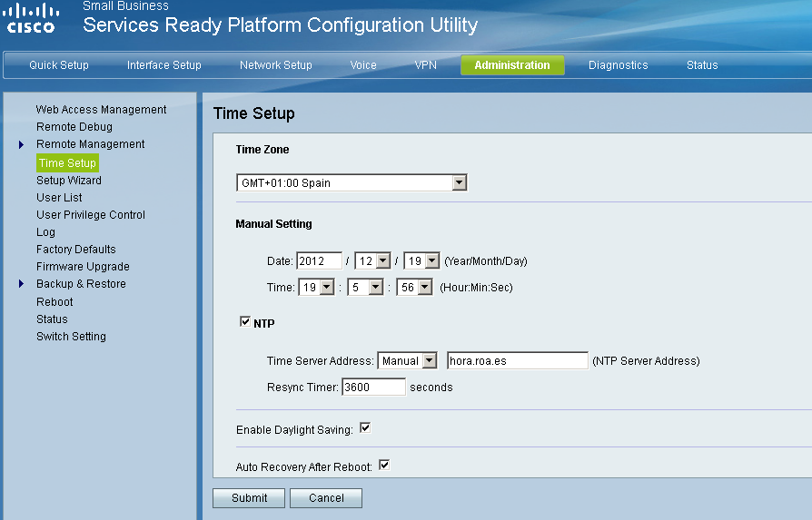Viewport: 812px width, 520px height.
Task: Toggle the NTP checkbox
Action: tap(244, 322)
